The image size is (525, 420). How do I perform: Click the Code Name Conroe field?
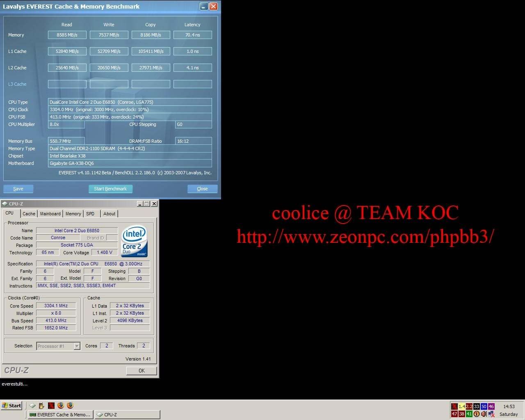tap(58, 237)
